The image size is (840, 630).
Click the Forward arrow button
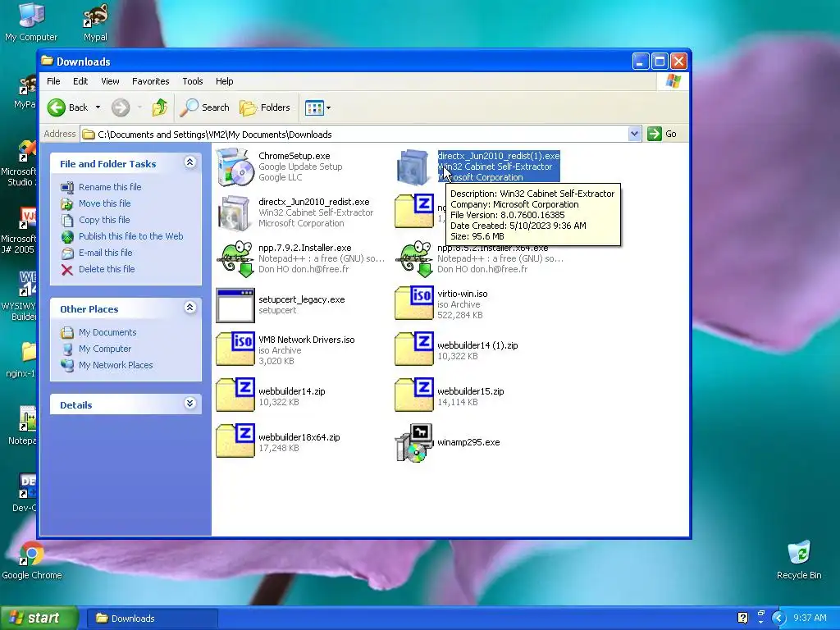coord(121,107)
